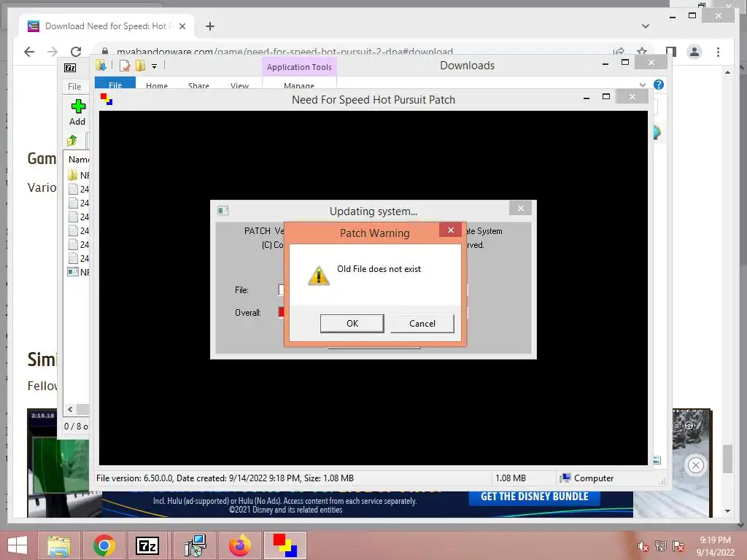Click the network tray icon
The height and width of the screenshot is (560, 747).
click(x=660, y=546)
